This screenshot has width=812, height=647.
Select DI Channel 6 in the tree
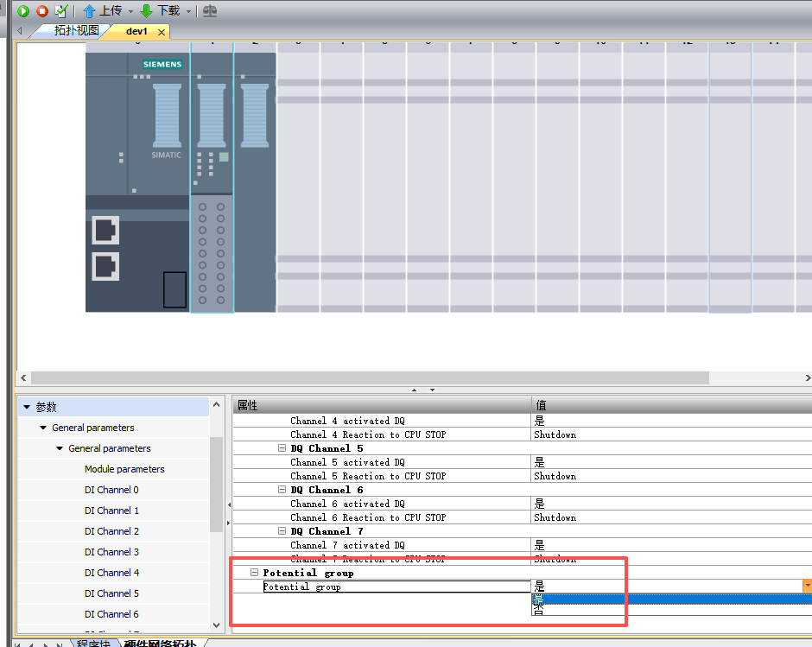pos(111,614)
